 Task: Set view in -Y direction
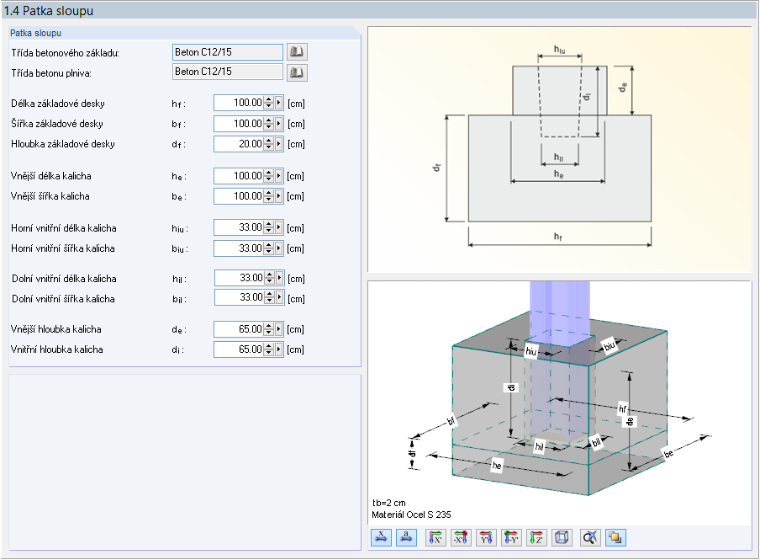point(511,537)
